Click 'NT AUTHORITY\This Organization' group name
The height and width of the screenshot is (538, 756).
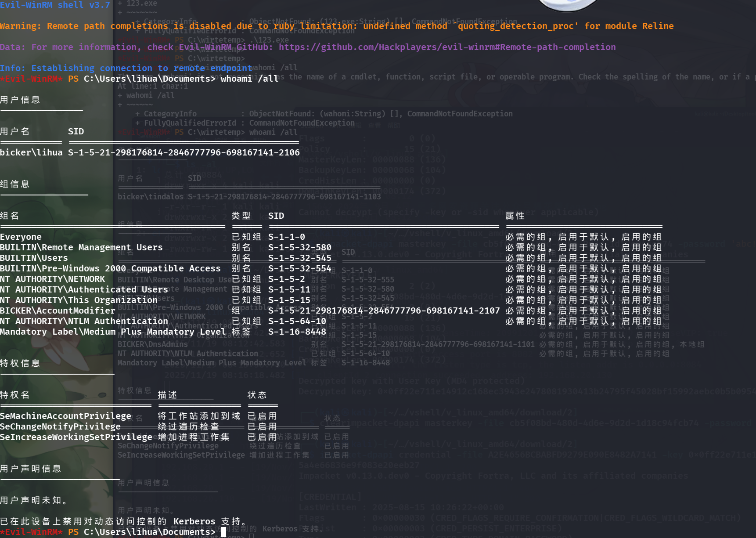(x=79, y=300)
